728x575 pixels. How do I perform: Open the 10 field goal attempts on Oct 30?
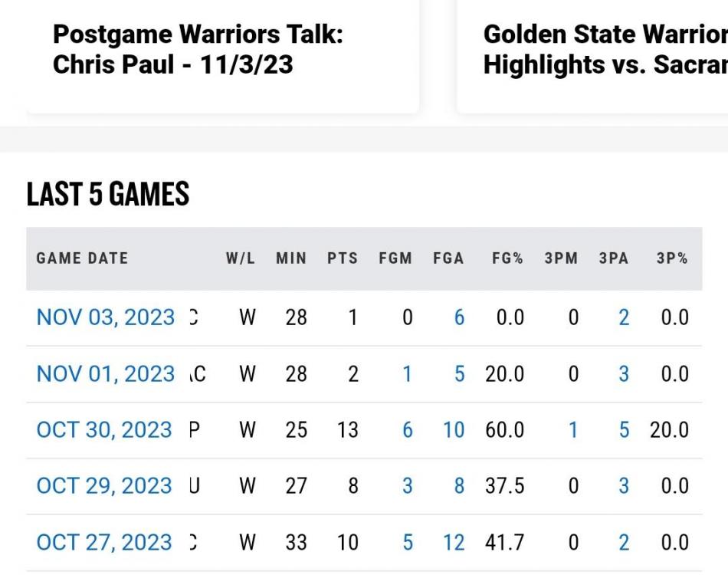(454, 430)
